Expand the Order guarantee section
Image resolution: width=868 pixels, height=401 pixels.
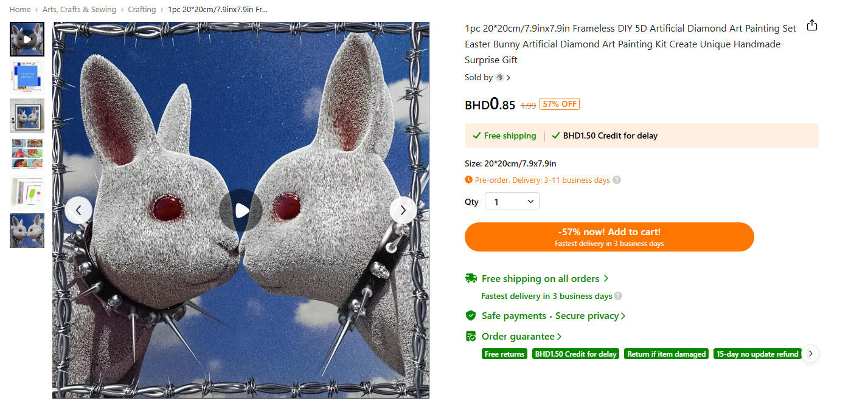click(x=522, y=337)
